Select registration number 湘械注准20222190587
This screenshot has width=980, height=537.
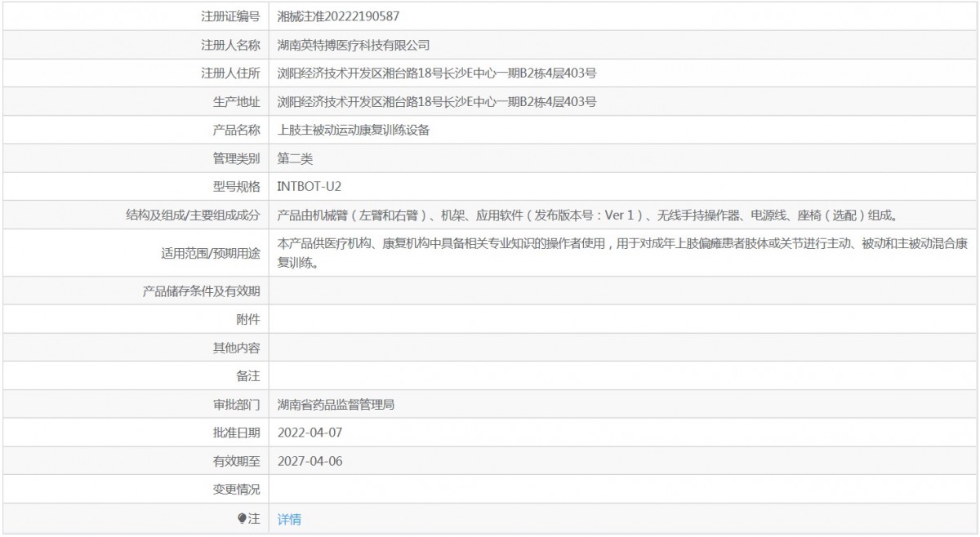338,16
